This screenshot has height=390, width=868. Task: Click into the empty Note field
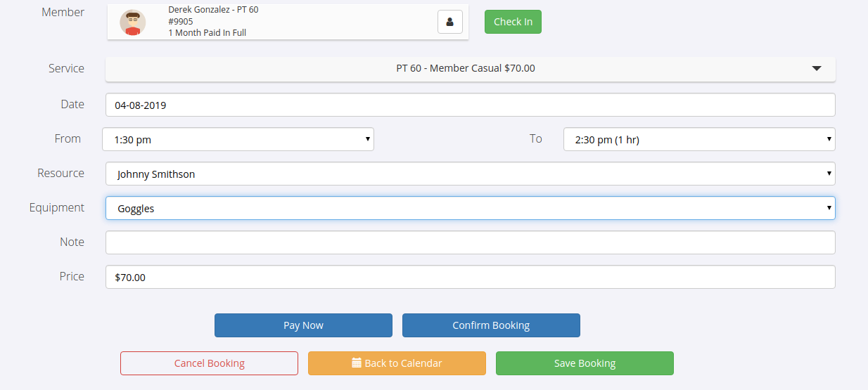pyautogui.click(x=470, y=242)
